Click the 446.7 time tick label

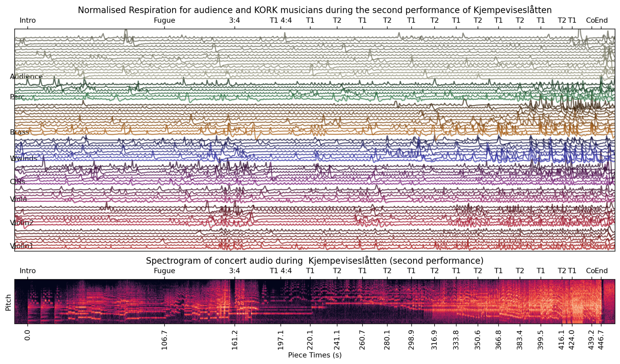[x=601, y=340]
